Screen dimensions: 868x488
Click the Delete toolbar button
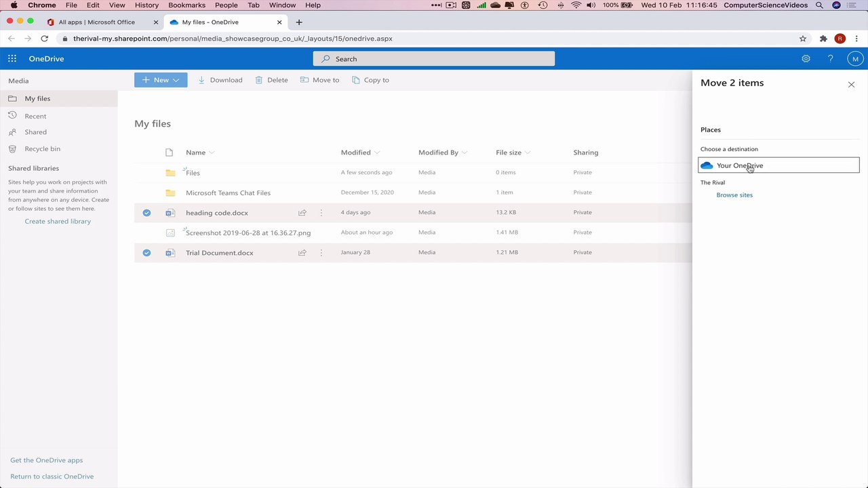coord(271,80)
